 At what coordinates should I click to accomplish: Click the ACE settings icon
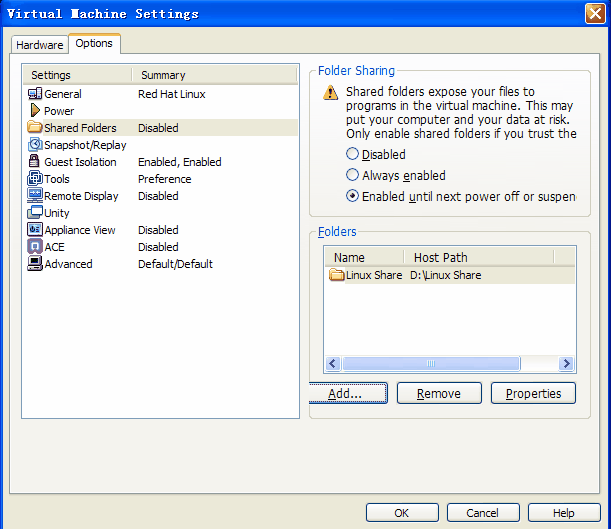coord(35,247)
